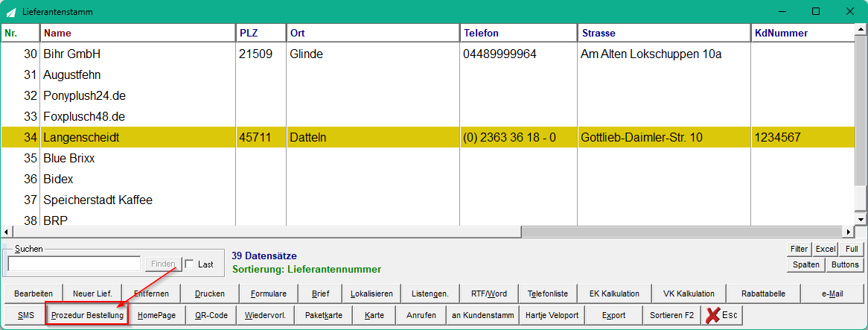This screenshot has width=868, height=330.
Task: Click the Lieferantenstamm app icon in title bar
Action: (10, 12)
